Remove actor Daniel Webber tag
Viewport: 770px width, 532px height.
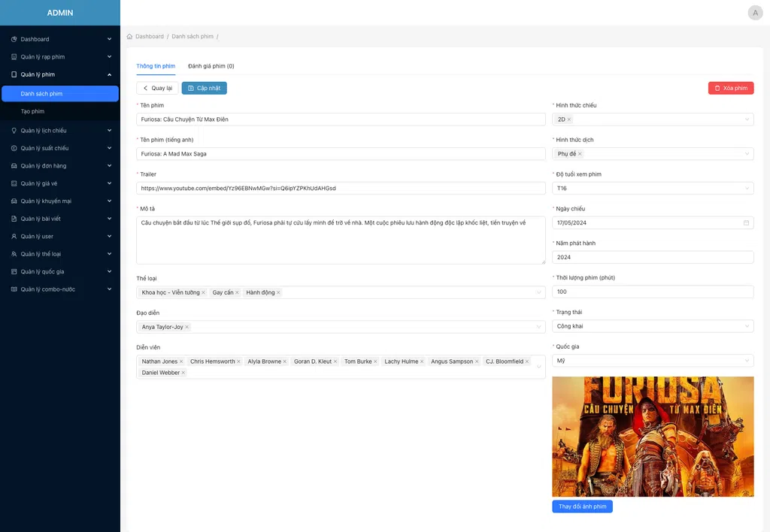click(183, 373)
